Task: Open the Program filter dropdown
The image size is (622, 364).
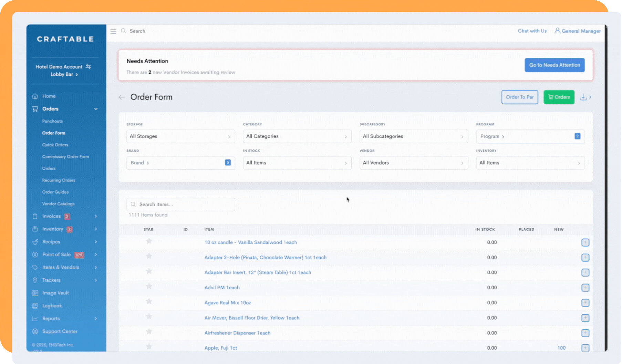Action: pos(530,136)
